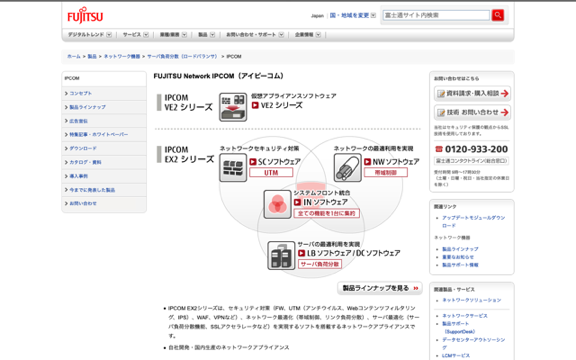Open サーバ負荷分散（ロードバランサ） breadcrumb link

tap(182, 56)
